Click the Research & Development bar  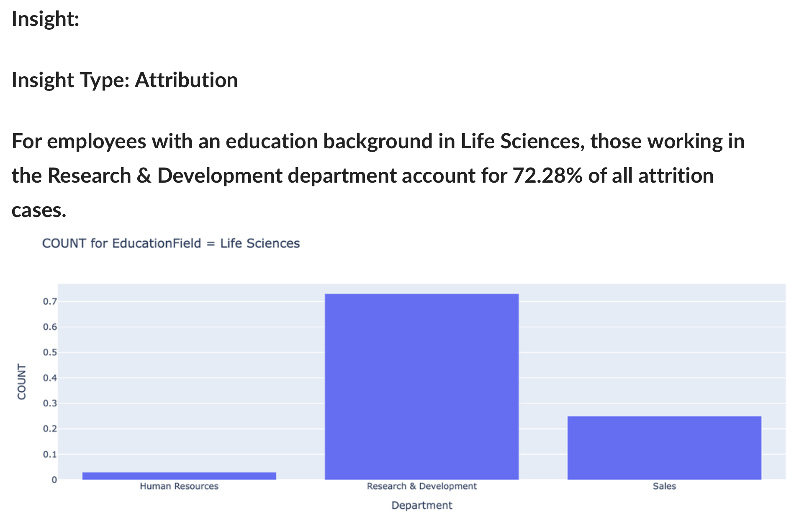[421, 387]
